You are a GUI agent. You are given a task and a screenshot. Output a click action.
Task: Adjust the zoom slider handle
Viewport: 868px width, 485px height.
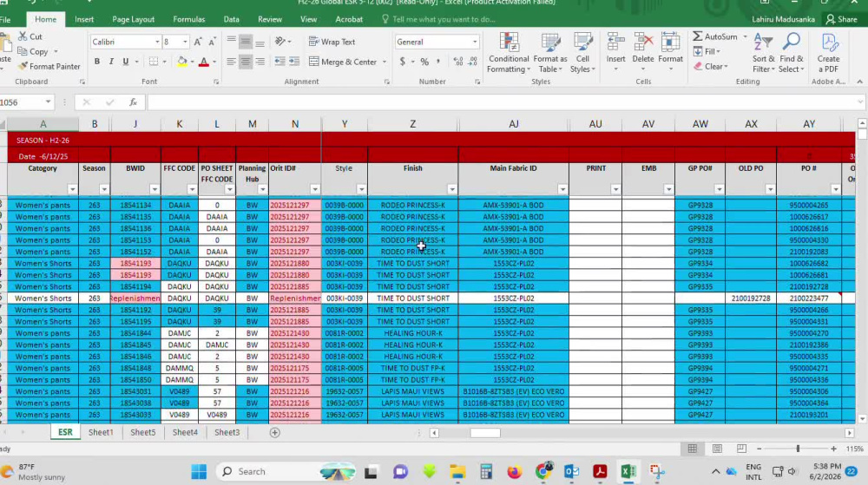[798, 449]
